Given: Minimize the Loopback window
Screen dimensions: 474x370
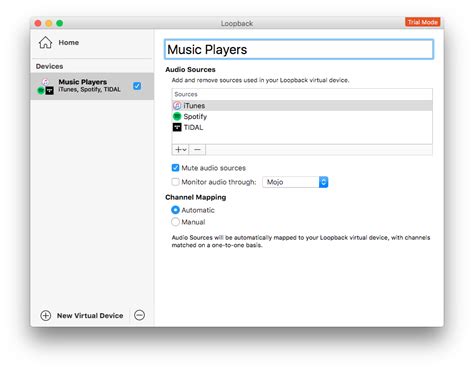Looking at the screenshot, I should click(x=49, y=23).
